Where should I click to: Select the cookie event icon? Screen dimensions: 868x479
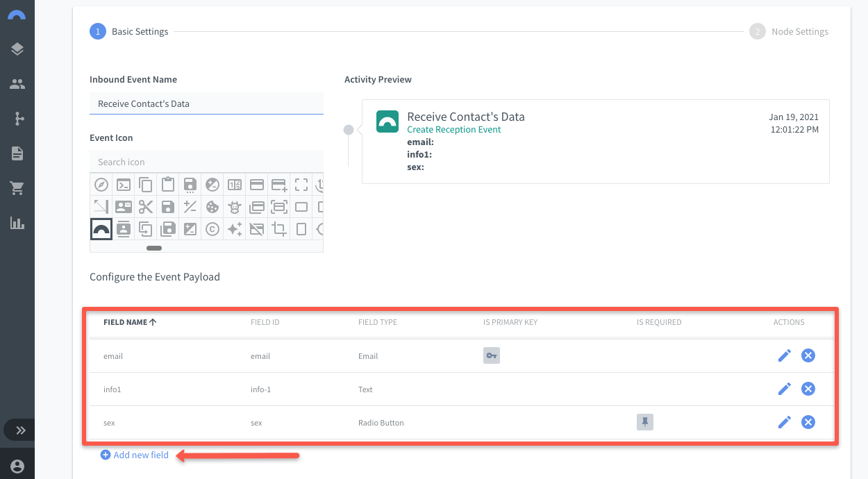[212, 207]
